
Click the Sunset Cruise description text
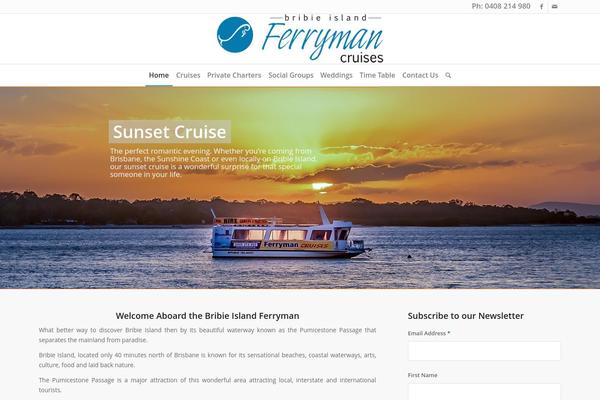click(213, 163)
